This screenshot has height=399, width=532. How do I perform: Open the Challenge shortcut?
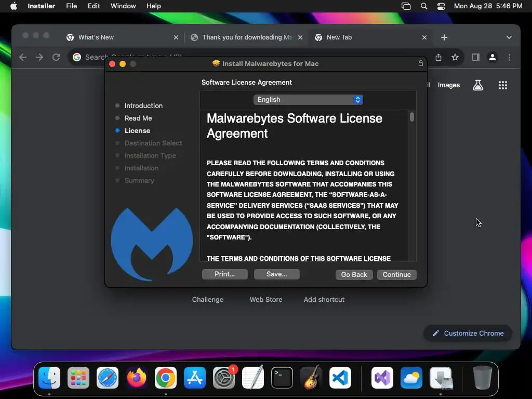pyautogui.click(x=208, y=300)
